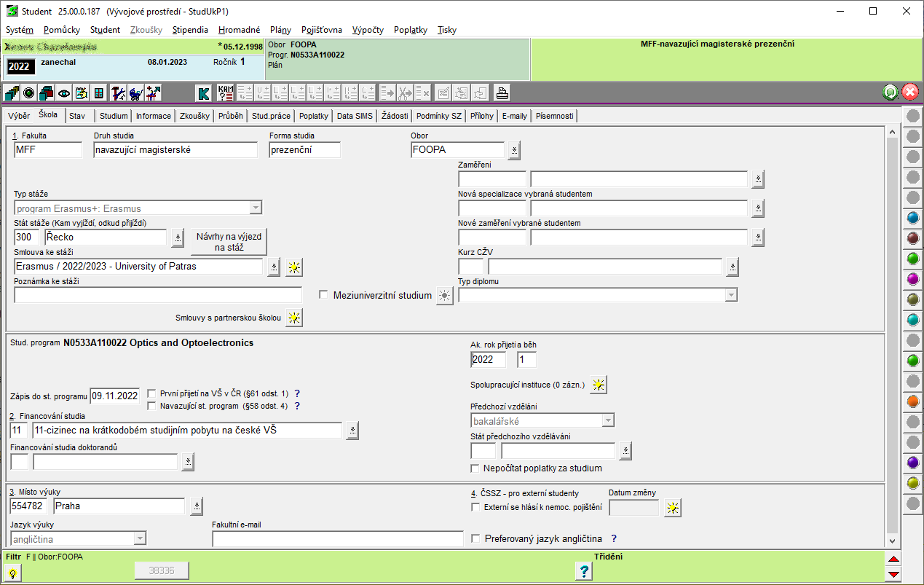This screenshot has height=585, width=924.
Task: Click the lightbulb filter icon at bottom left
Action: coord(13,572)
